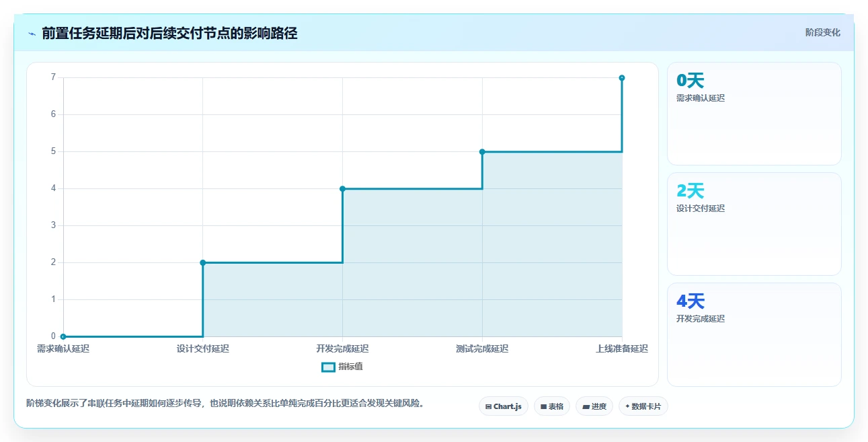Toggle the 指标值 legend swatch
The width and height of the screenshot is (868, 442).
(328, 367)
